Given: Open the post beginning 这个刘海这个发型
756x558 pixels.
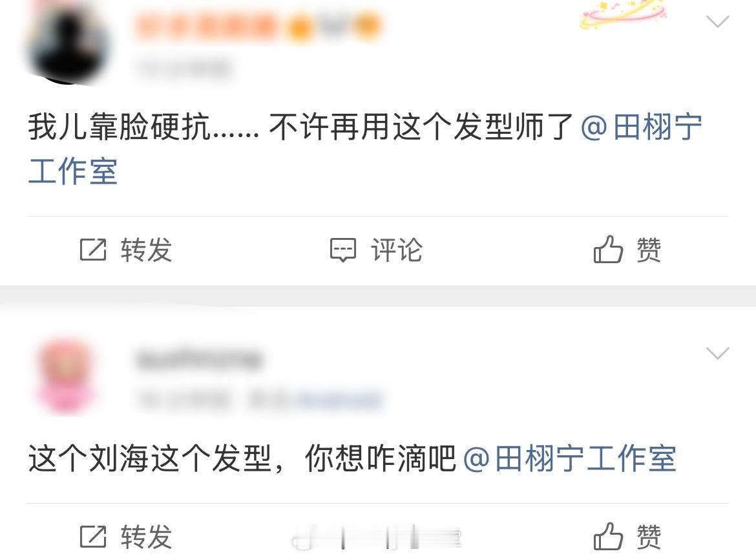Looking at the screenshot, I should [352, 458].
